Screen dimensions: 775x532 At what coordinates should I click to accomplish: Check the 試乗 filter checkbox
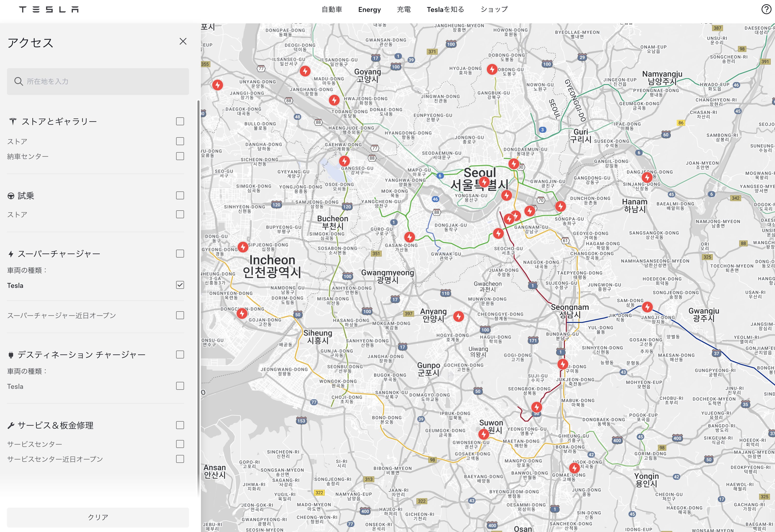[x=180, y=195]
